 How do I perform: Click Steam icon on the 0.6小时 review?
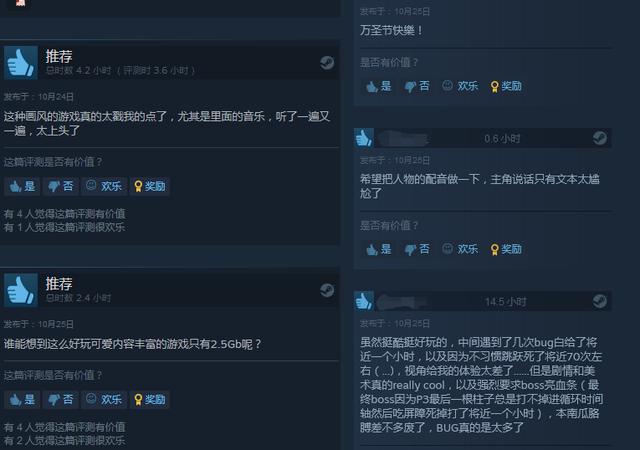click(600, 138)
